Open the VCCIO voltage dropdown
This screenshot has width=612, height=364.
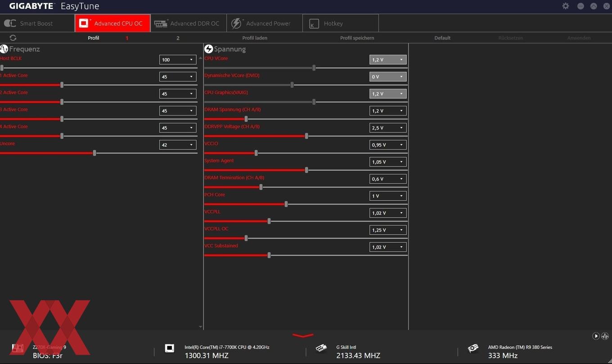[388, 145]
